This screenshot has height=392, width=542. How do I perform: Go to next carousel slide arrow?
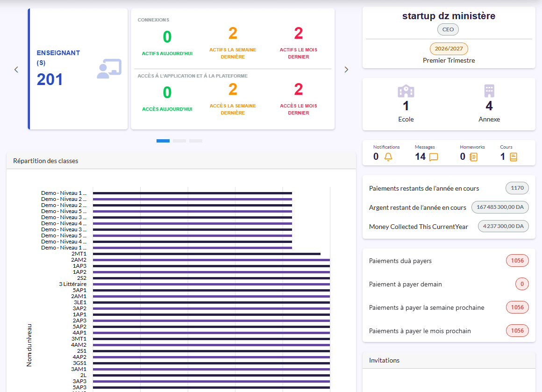346,70
